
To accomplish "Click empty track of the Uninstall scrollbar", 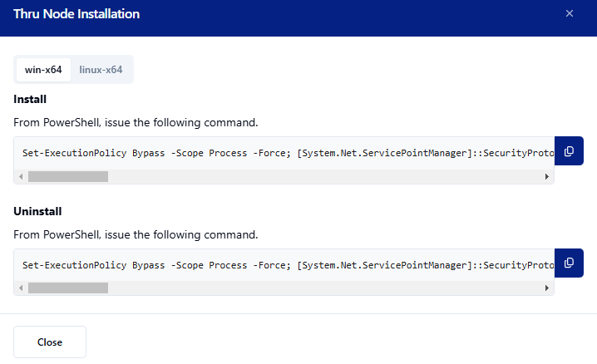I will click(x=333, y=288).
